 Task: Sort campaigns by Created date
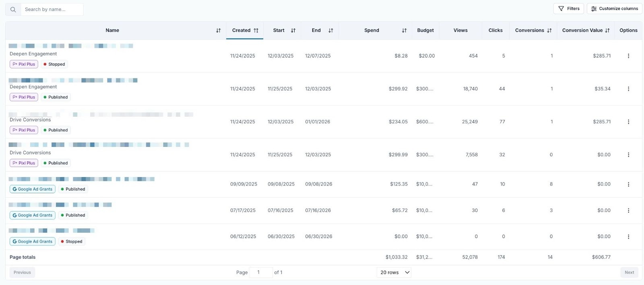(x=256, y=31)
